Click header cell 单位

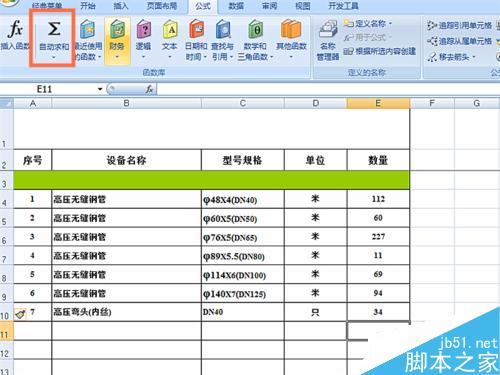point(316,160)
